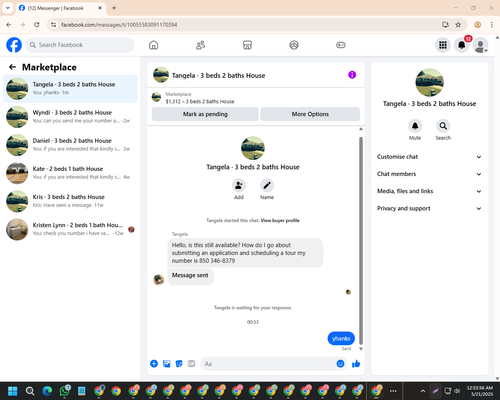This screenshot has width=500, height=400.
Task: Click the message text field Aa
Action: (268, 364)
